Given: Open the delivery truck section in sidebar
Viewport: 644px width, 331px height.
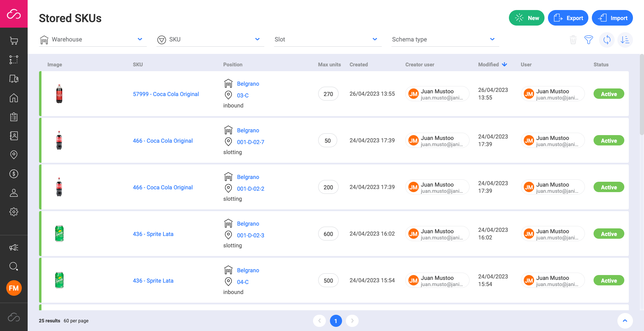Looking at the screenshot, I should [x=14, y=79].
